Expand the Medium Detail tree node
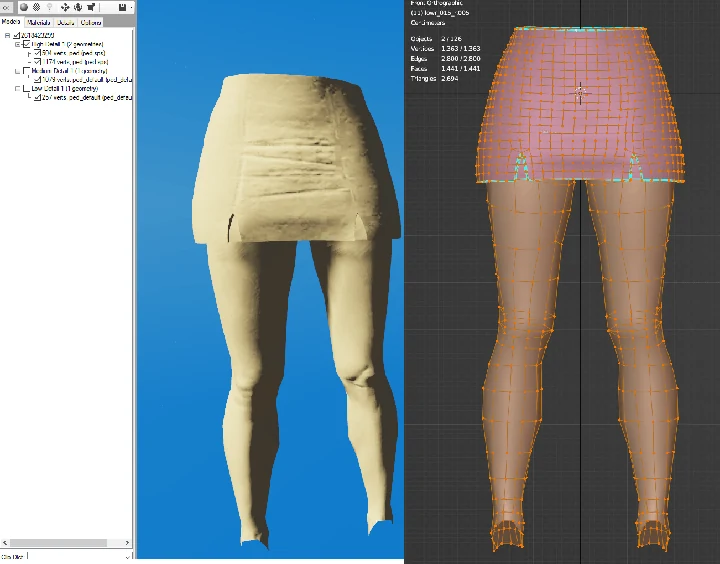This screenshot has width=720, height=564. pyautogui.click(x=17, y=71)
